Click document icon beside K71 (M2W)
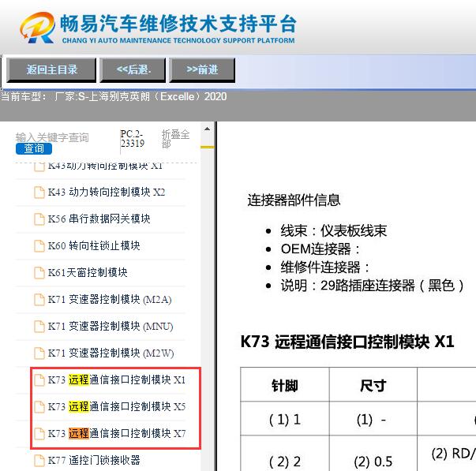Screen dimensions: 476x471 [39, 353]
